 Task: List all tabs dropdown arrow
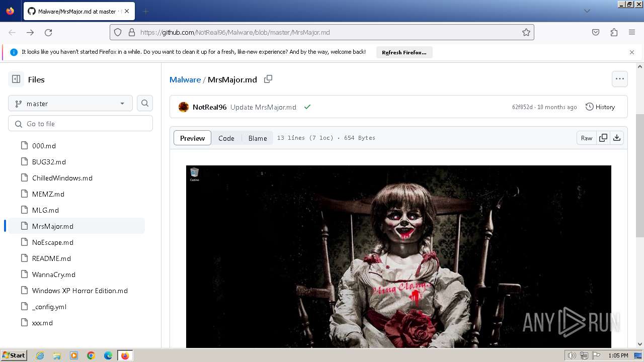pyautogui.click(x=587, y=11)
